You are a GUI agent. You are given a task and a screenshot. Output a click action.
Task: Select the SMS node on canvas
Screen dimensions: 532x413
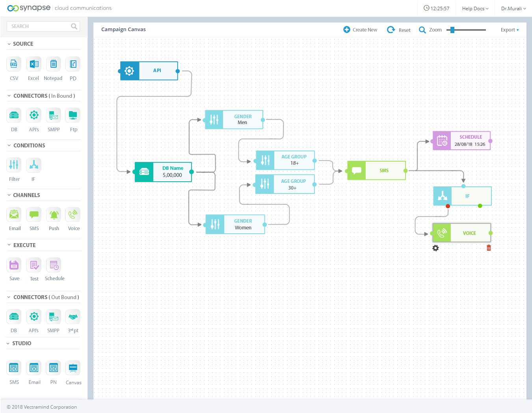pos(376,171)
